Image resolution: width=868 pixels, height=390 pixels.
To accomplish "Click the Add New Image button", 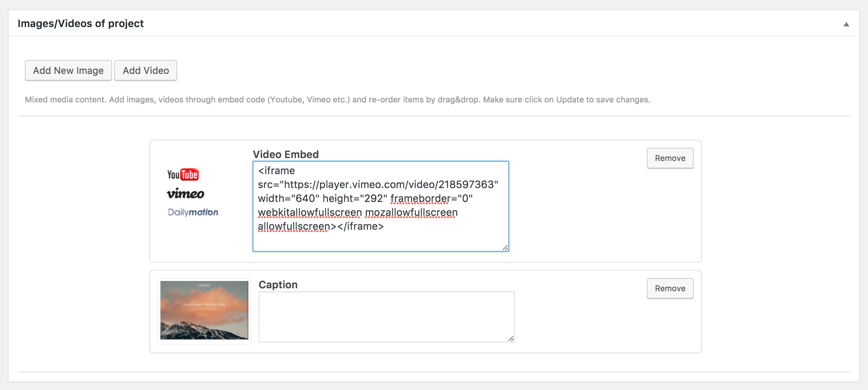I will pos(68,71).
